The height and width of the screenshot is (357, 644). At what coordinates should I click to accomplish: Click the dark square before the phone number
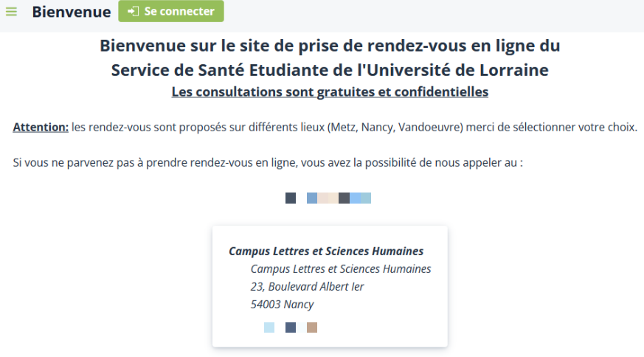[291, 198]
